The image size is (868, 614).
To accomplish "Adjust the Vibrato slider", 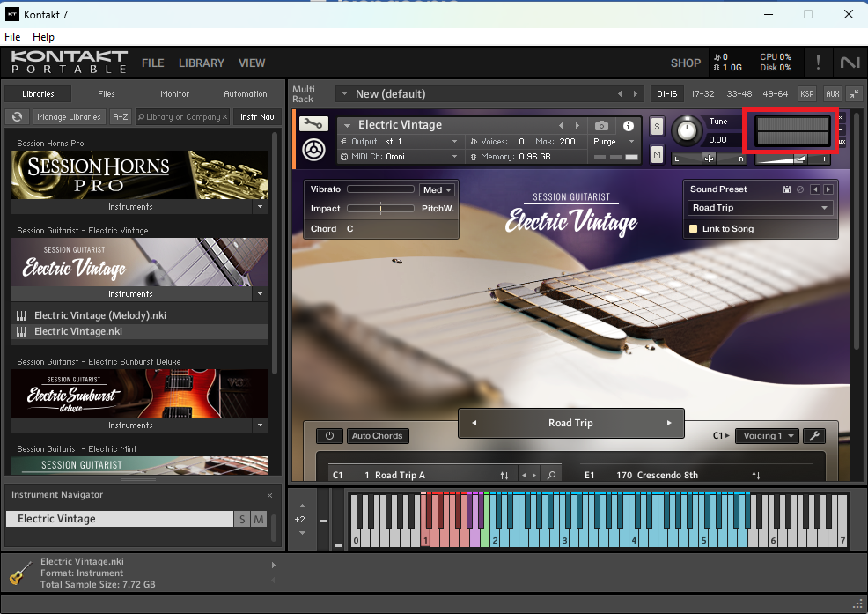I will pyautogui.click(x=381, y=189).
